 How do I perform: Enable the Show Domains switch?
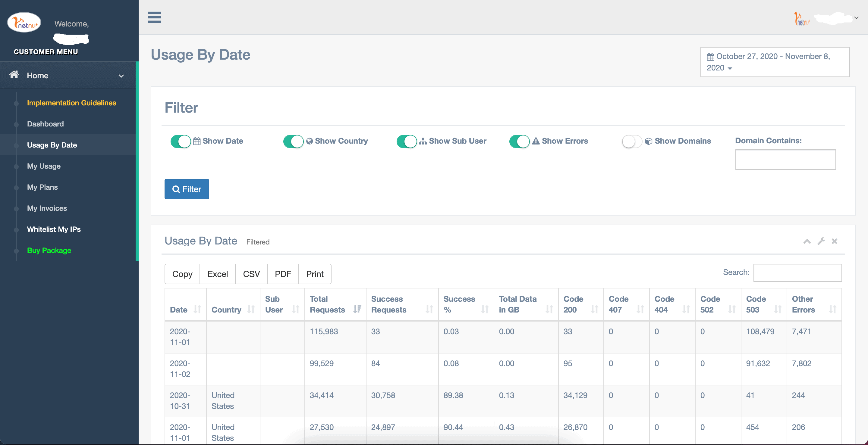pyautogui.click(x=632, y=142)
